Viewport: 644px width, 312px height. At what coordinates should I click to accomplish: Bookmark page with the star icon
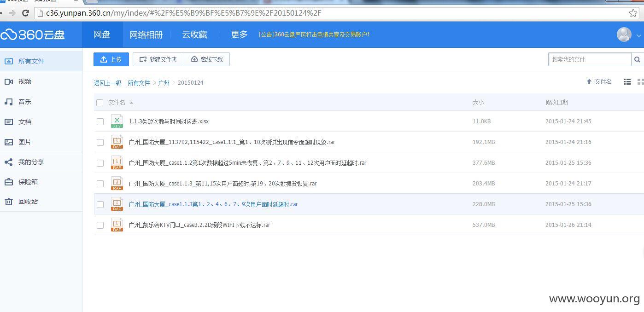click(633, 13)
